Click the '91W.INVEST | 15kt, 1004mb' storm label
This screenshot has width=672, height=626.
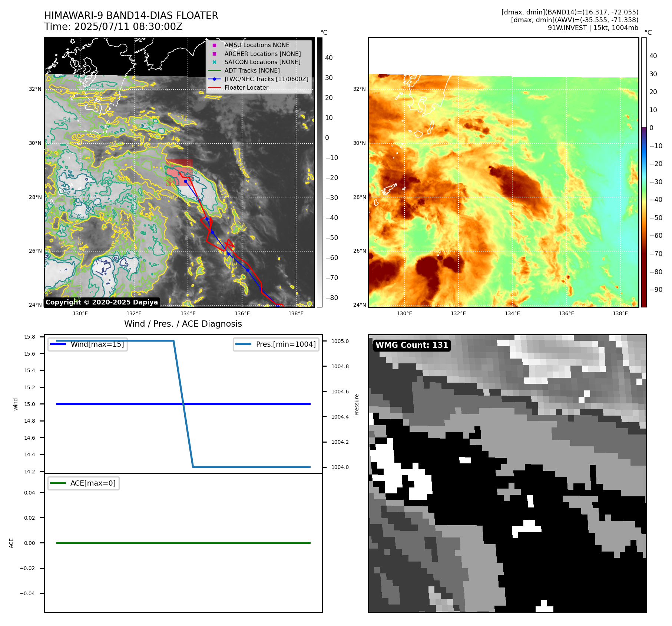click(x=593, y=28)
